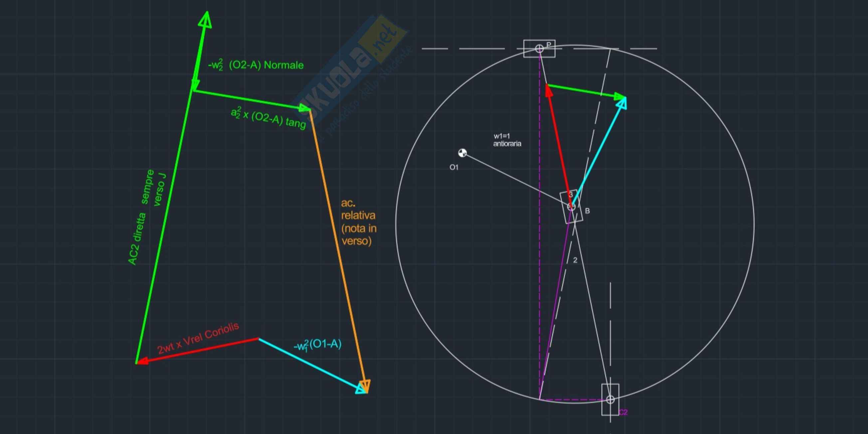The width and height of the screenshot is (868, 434).
Task: Click the O1 center point marker
Action: pyautogui.click(x=462, y=153)
